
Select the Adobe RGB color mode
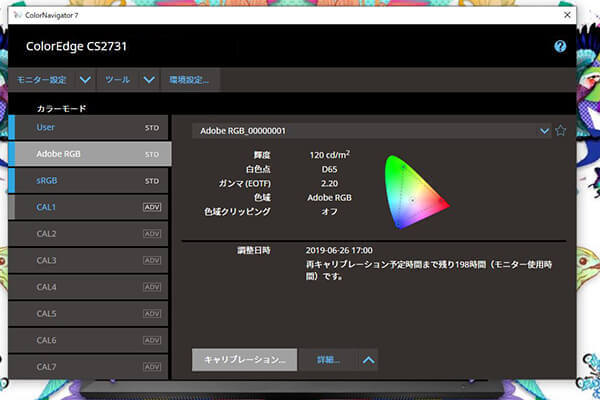coord(90,154)
